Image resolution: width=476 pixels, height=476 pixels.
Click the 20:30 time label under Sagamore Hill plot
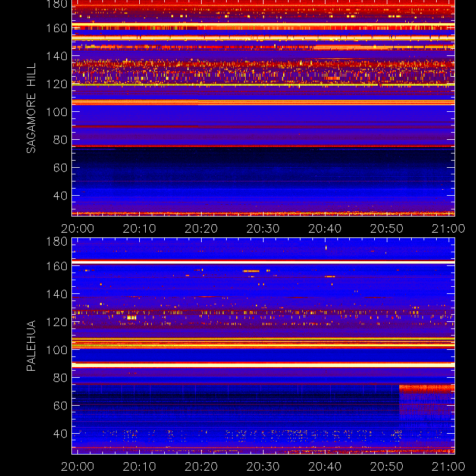click(x=263, y=228)
